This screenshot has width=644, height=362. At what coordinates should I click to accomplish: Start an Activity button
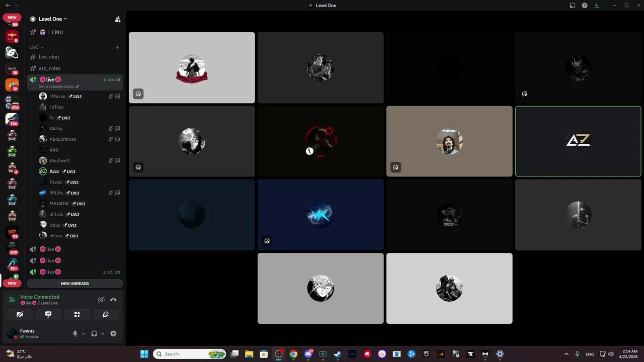tap(77, 314)
